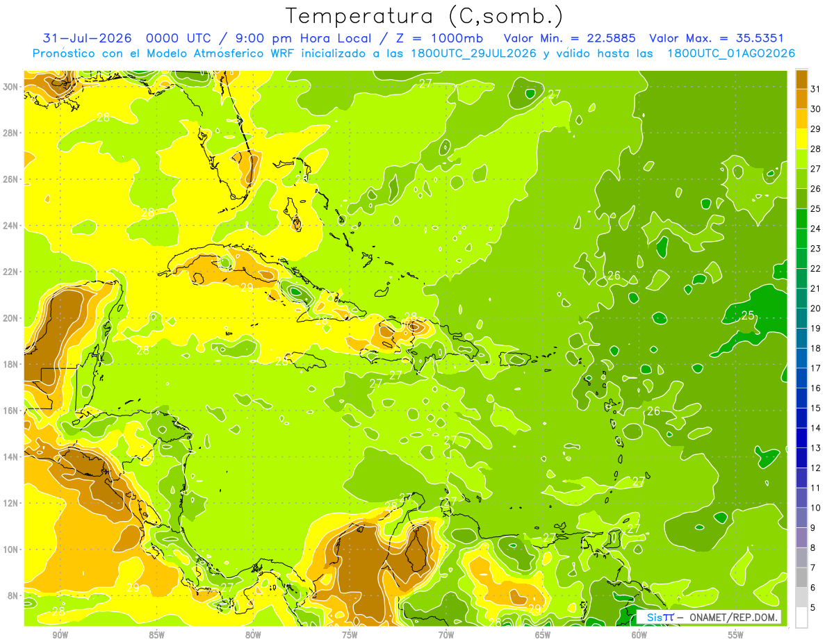Click the "27" color scale label
This screenshot has width=834, height=644.
tap(816, 169)
